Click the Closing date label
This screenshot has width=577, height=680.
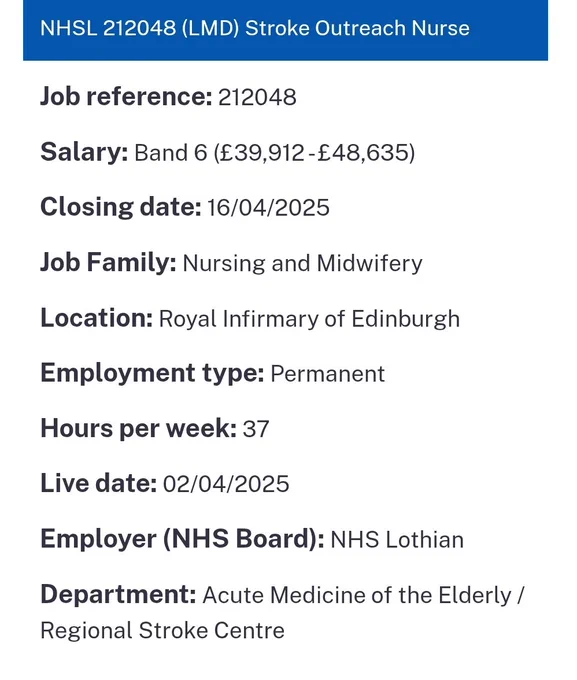tap(121, 207)
